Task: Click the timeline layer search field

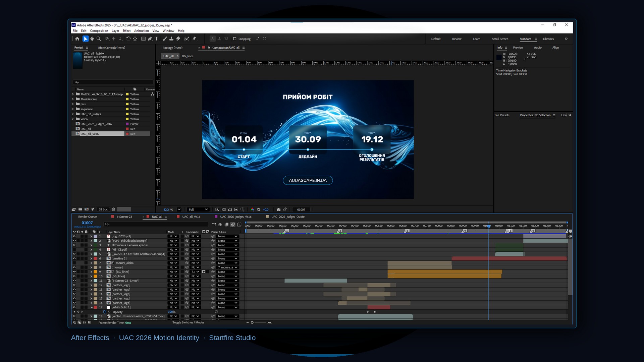Action: click(x=156, y=224)
